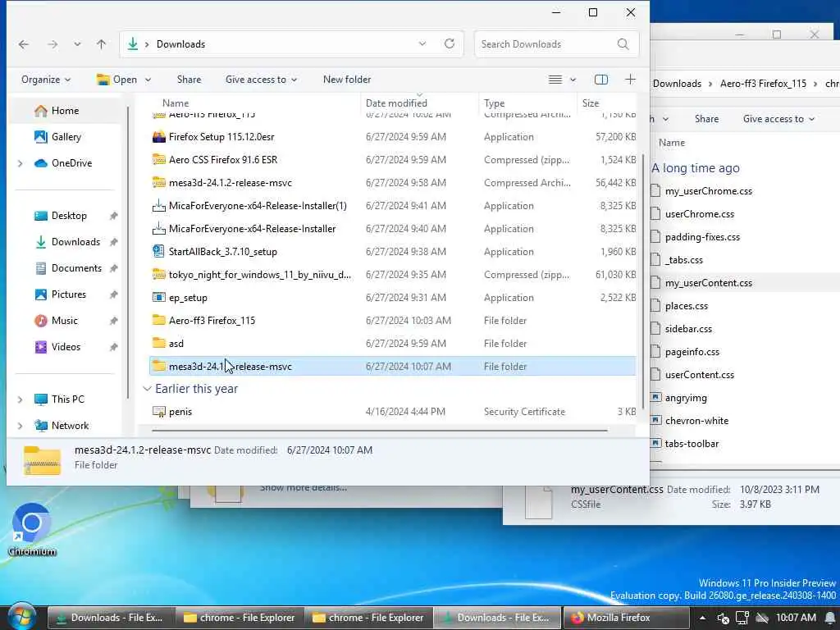The width and height of the screenshot is (840, 630).
Task: Select sidebar.css in chrome window
Action: [688, 330]
